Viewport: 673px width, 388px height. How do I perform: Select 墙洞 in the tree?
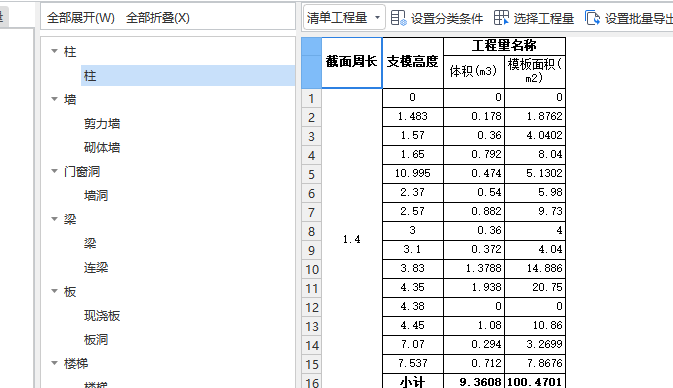96,196
